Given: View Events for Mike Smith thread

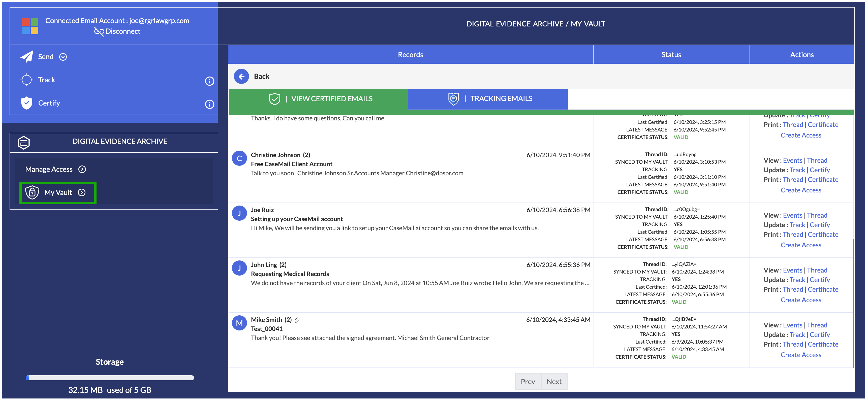Looking at the screenshot, I should point(793,325).
